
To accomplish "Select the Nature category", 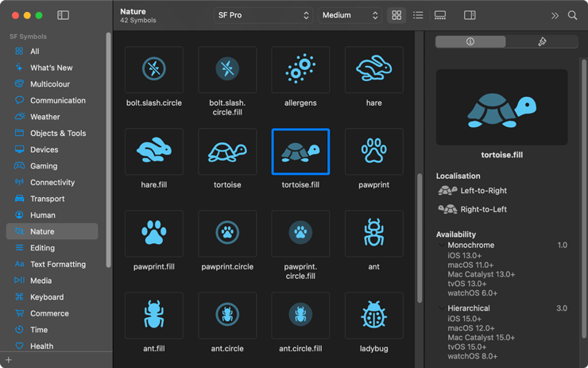I will point(52,231).
